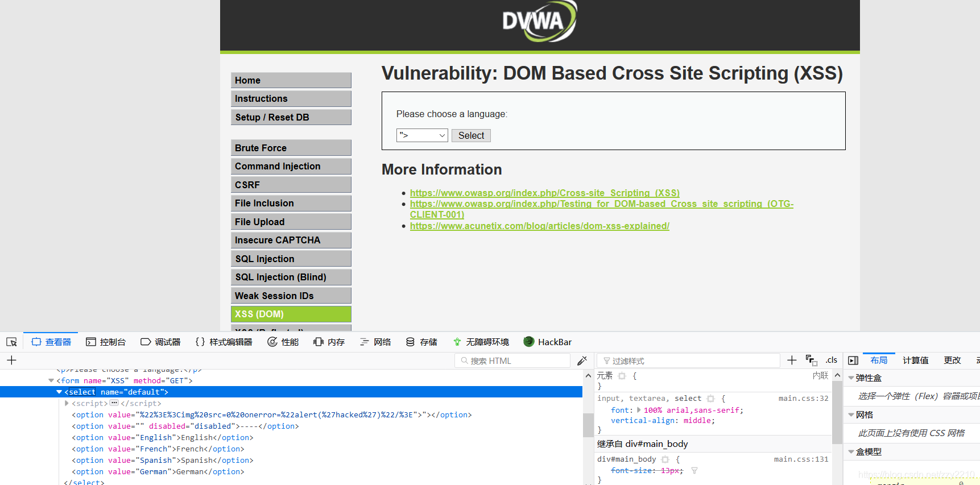Image resolution: width=980 pixels, height=485 pixels.
Task: Select option value="French" node
Action: tap(158, 449)
